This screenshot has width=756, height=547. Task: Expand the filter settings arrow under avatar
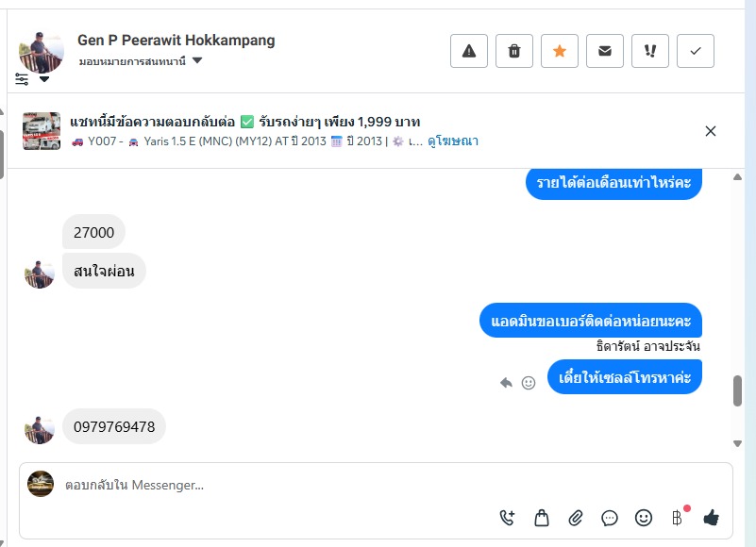[x=44, y=79]
